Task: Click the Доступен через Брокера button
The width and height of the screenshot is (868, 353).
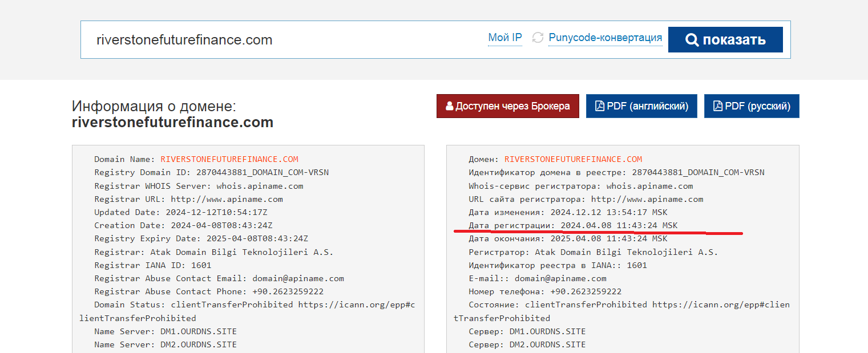Action: pyautogui.click(x=508, y=106)
